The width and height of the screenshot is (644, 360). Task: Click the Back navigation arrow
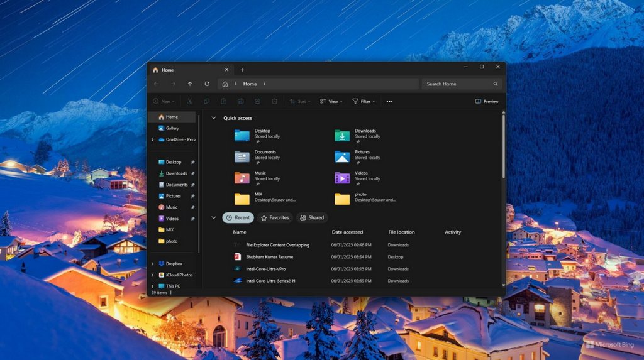tap(156, 84)
